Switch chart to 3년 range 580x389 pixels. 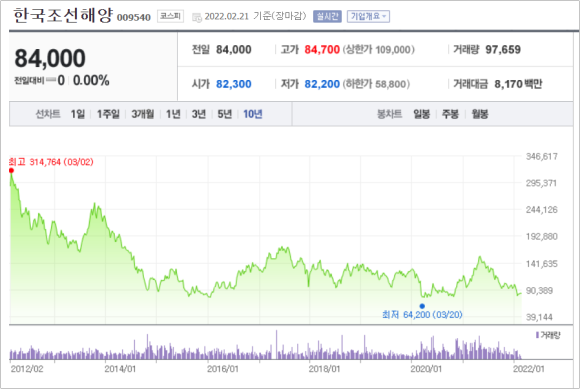click(x=199, y=114)
